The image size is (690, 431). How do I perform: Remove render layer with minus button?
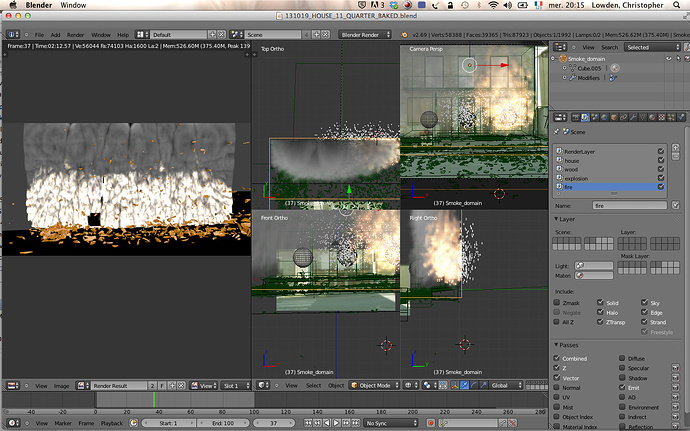click(675, 156)
